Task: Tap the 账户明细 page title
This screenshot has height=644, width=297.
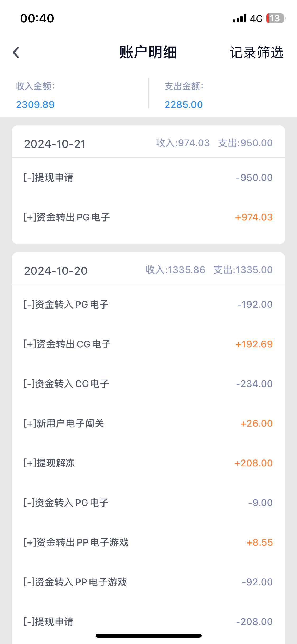Action: point(148,52)
